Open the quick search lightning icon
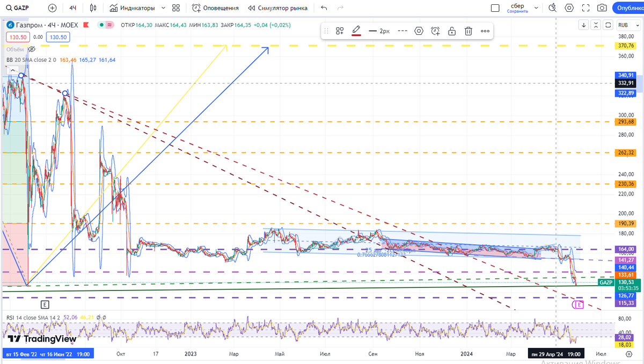 click(x=553, y=8)
